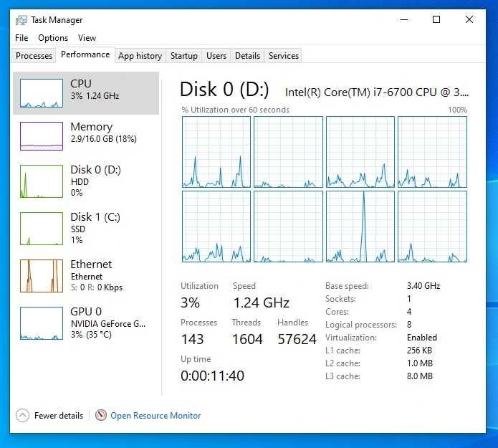Switch to the App history tab
This screenshot has height=448, width=498.
140,56
